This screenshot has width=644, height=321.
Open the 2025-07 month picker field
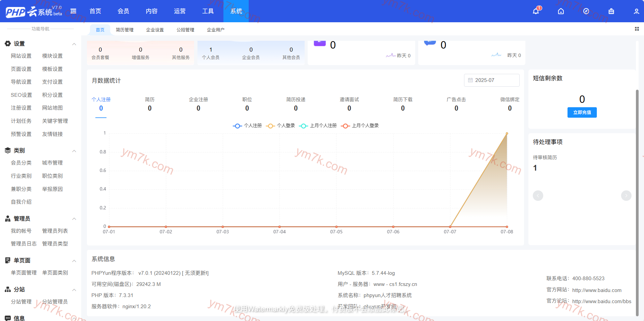point(491,80)
